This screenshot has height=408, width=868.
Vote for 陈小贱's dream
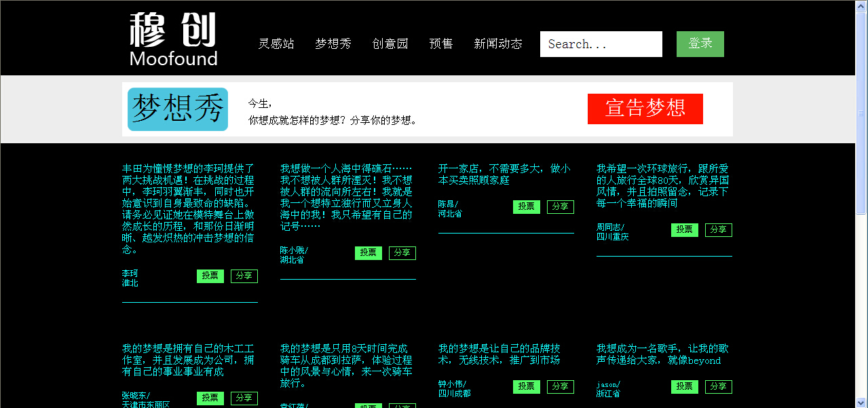369,253
